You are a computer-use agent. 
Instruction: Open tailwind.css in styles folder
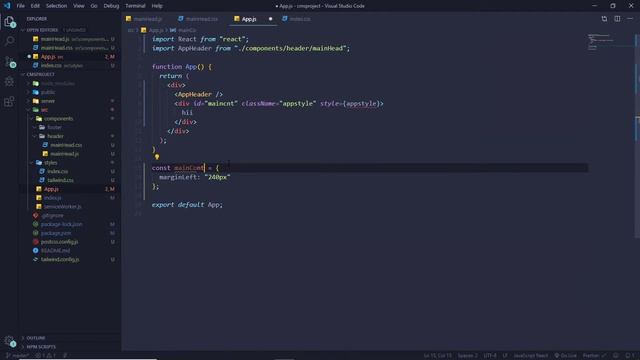tap(60, 180)
